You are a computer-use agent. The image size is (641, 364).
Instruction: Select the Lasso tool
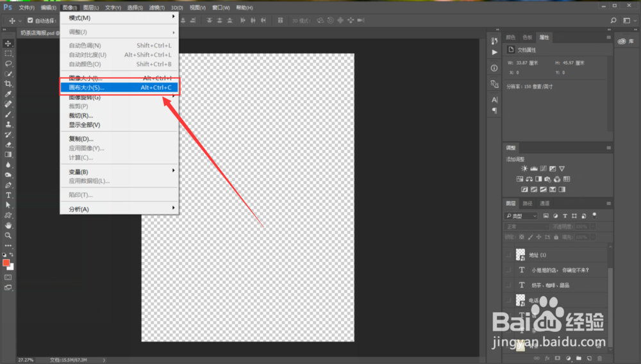click(8, 63)
